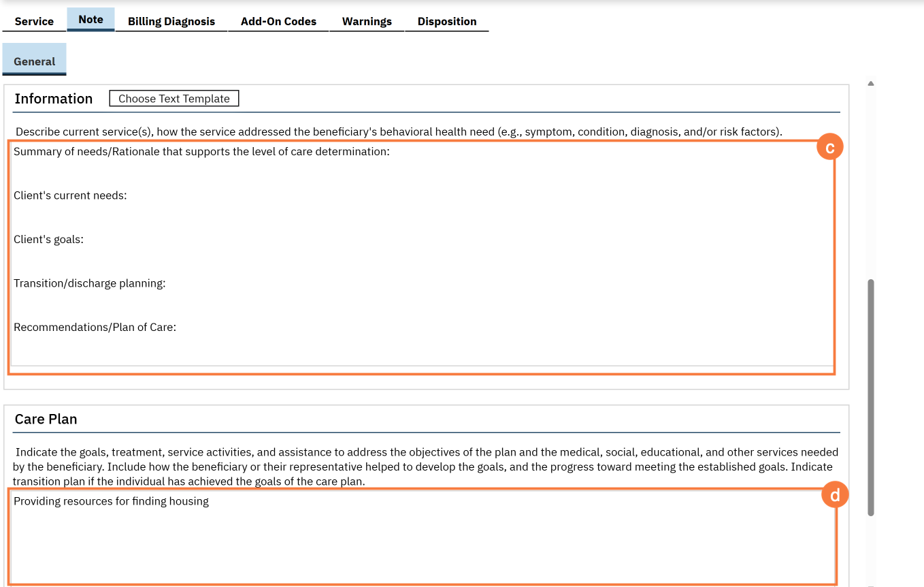Click the Choose Text Template button
This screenshot has width=924, height=587.
(x=174, y=99)
